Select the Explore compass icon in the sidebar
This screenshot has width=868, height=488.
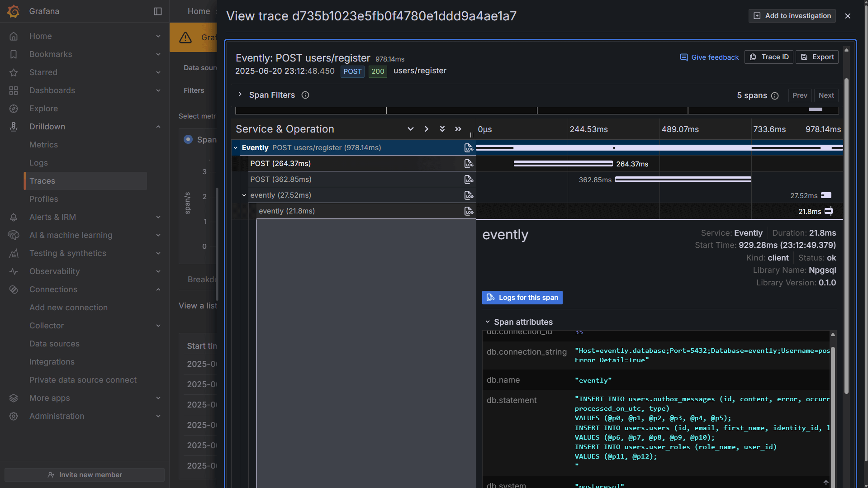pos(14,109)
